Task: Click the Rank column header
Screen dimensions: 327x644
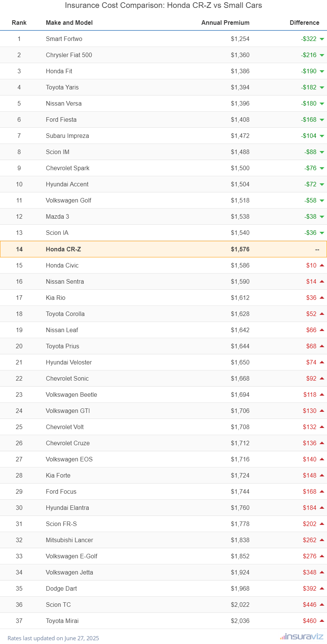Action: coord(19,23)
